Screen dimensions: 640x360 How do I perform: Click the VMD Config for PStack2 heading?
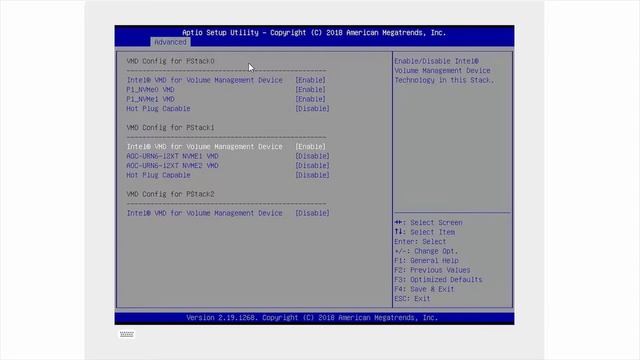pyautogui.click(x=170, y=194)
